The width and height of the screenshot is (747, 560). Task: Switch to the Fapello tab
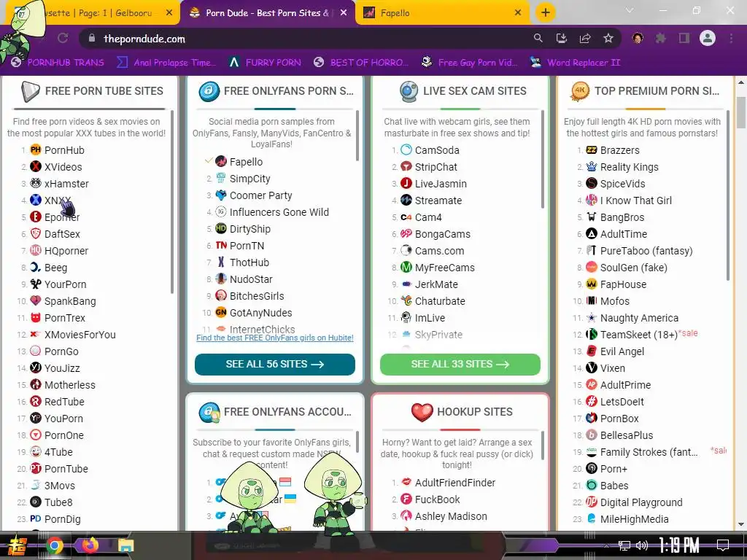[443, 13]
